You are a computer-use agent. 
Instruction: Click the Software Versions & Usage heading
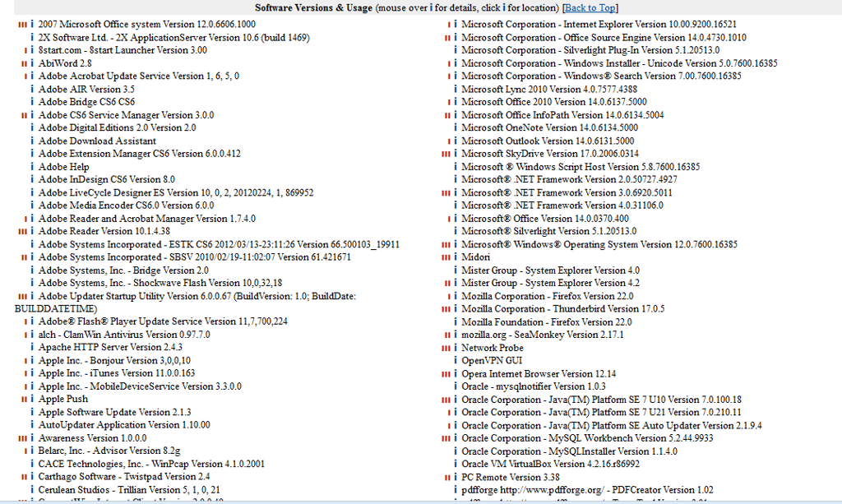313,7
